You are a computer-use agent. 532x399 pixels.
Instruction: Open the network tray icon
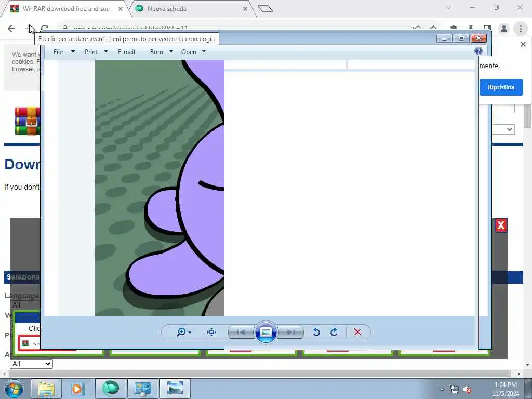point(454,390)
